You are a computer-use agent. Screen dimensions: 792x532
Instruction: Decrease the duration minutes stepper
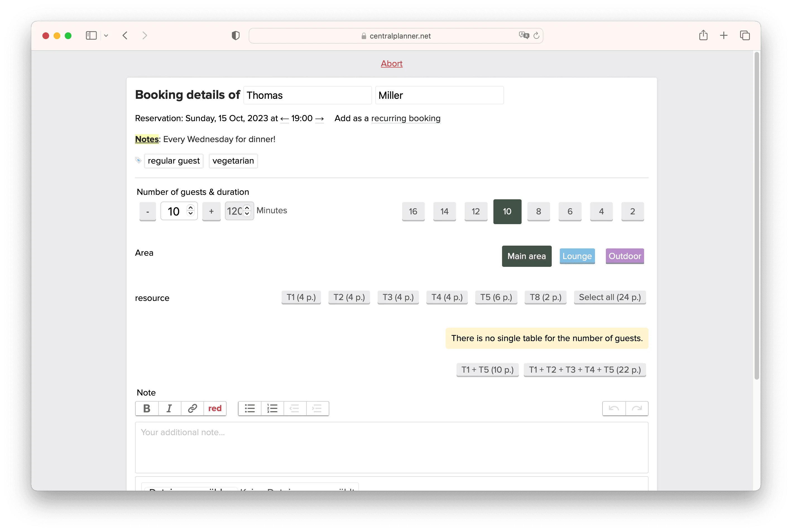pyautogui.click(x=247, y=214)
